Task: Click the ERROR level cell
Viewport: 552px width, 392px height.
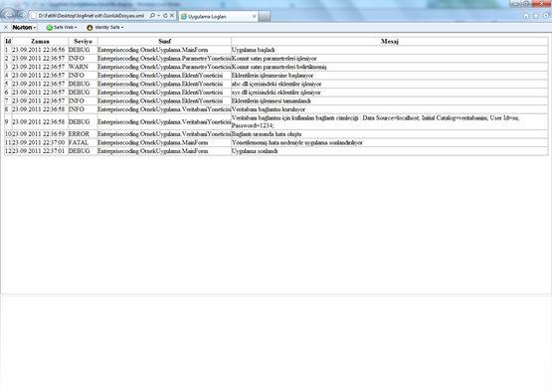Action: click(84, 134)
